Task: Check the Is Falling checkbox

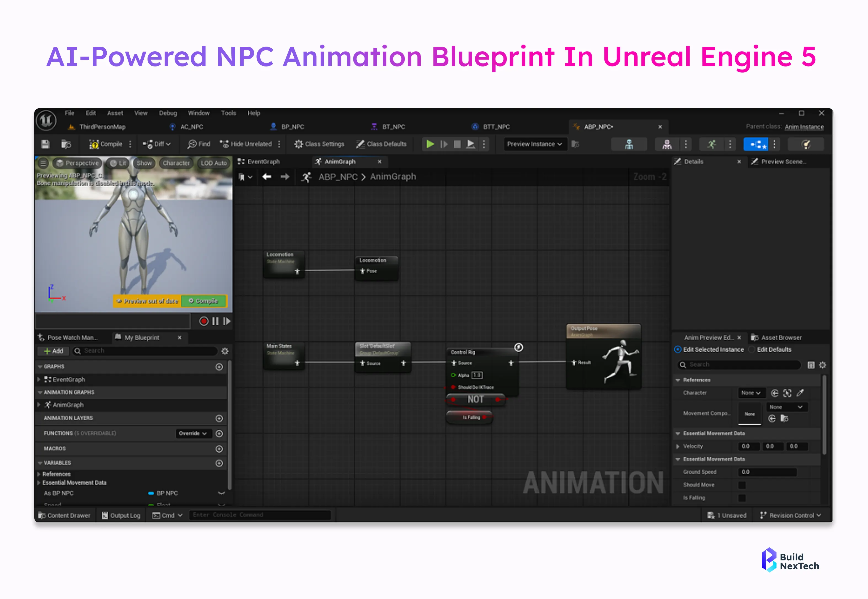Action: tap(742, 498)
